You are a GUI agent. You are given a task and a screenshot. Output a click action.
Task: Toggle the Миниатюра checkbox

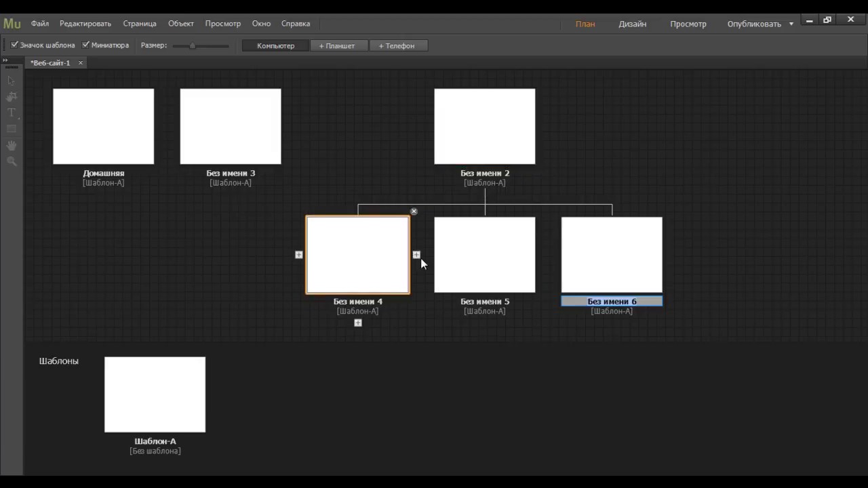click(x=86, y=45)
